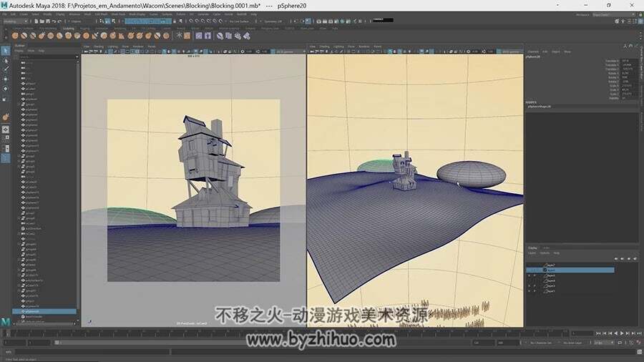Toggle Select by Hierarchy mode
Image resolution: width=644 pixels, height=362 pixels.
102,21
